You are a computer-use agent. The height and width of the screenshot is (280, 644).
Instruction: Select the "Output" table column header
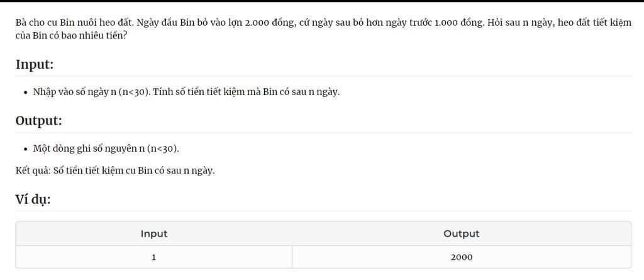coord(461,233)
